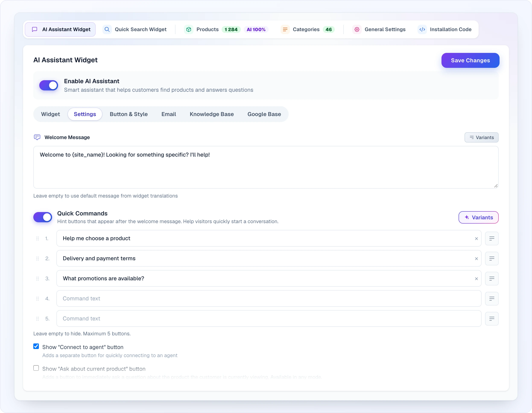
Task: Open the Google Base sub-tab
Action: tap(264, 114)
